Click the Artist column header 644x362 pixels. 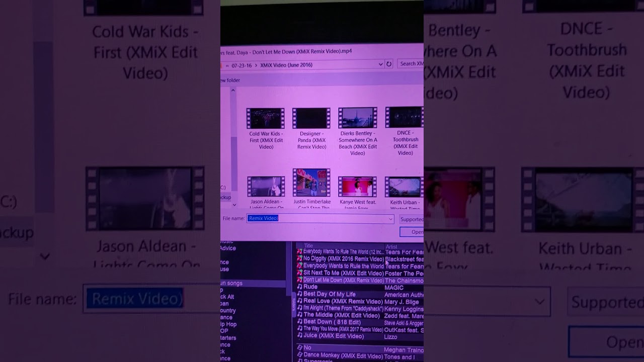click(391, 247)
